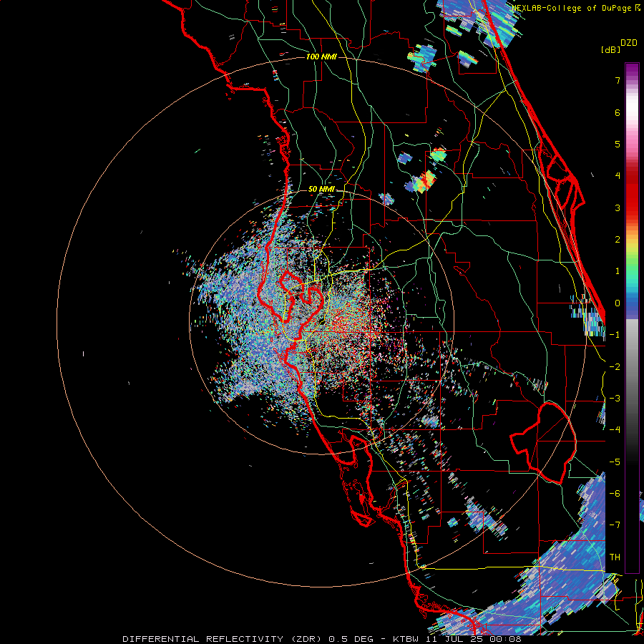This screenshot has height=644, width=644.
Task: Click the 3 value on the color scale
Action: (x=618, y=208)
